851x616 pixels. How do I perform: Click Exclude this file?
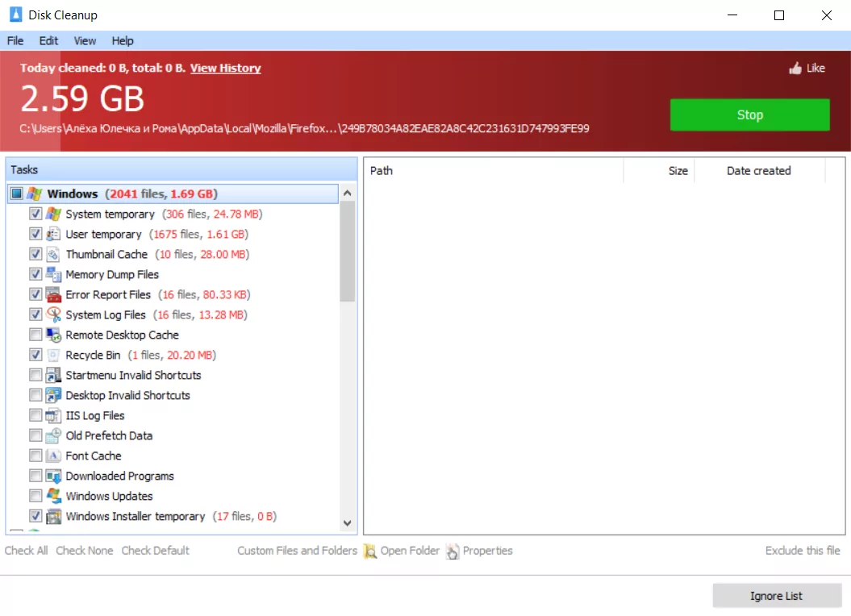(802, 551)
